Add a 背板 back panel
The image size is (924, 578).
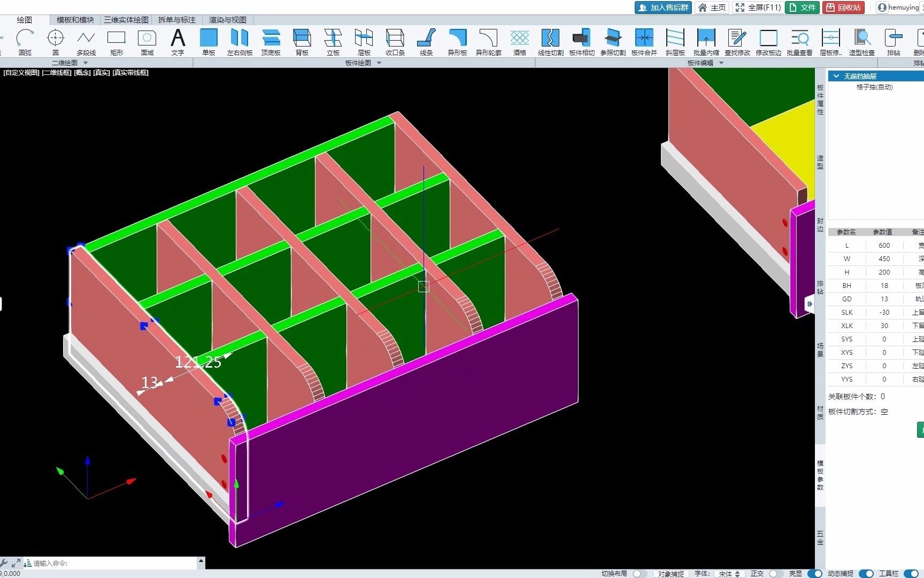(x=302, y=42)
